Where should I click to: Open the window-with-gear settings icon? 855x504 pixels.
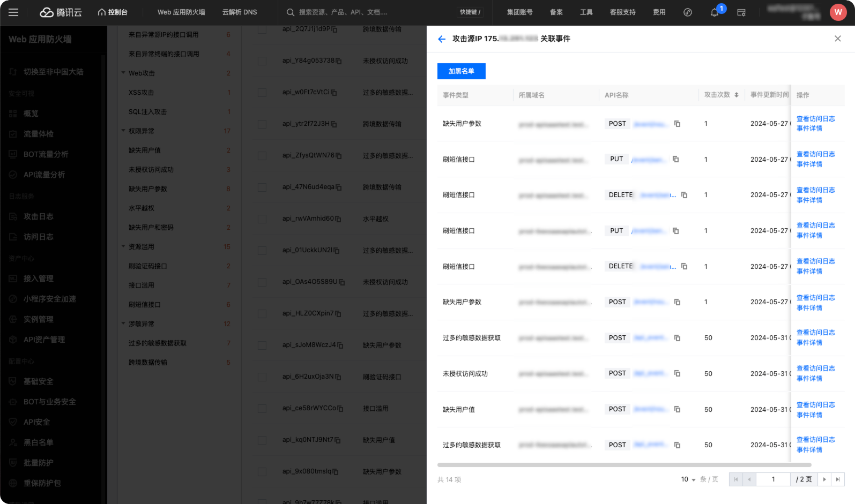point(741,12)
